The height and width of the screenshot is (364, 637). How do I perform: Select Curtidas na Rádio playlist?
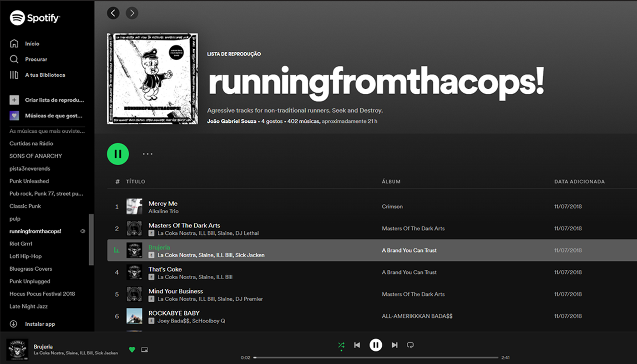tap(31, 143)
